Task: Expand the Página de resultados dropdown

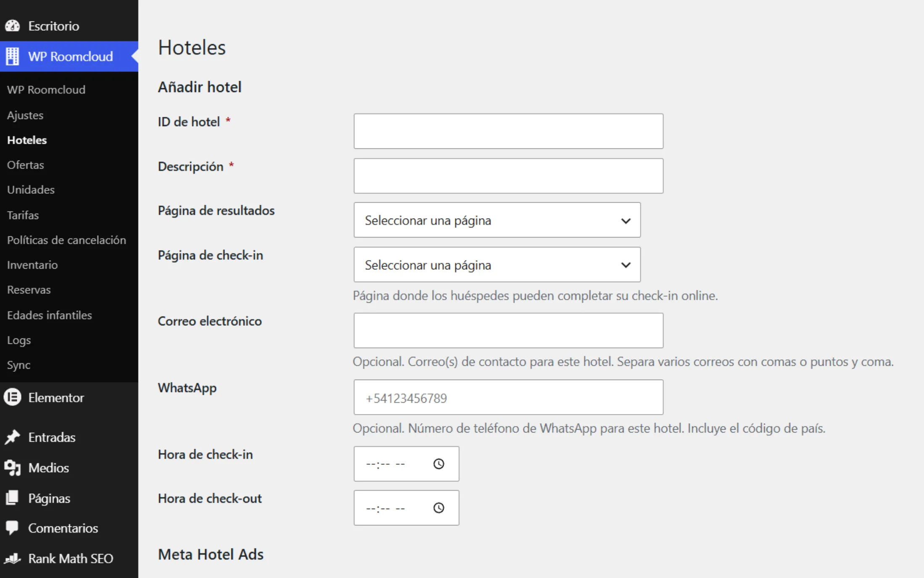Action: click(497, 220)
